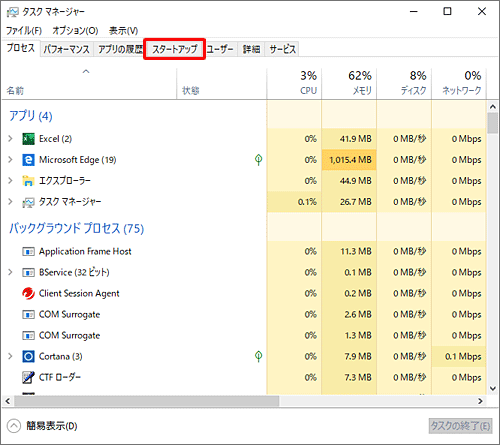The height and width of the screenshot is (445, 500).
Task: Expand the Microsoft Edge (19) process group
Action: tap(10, 160)
